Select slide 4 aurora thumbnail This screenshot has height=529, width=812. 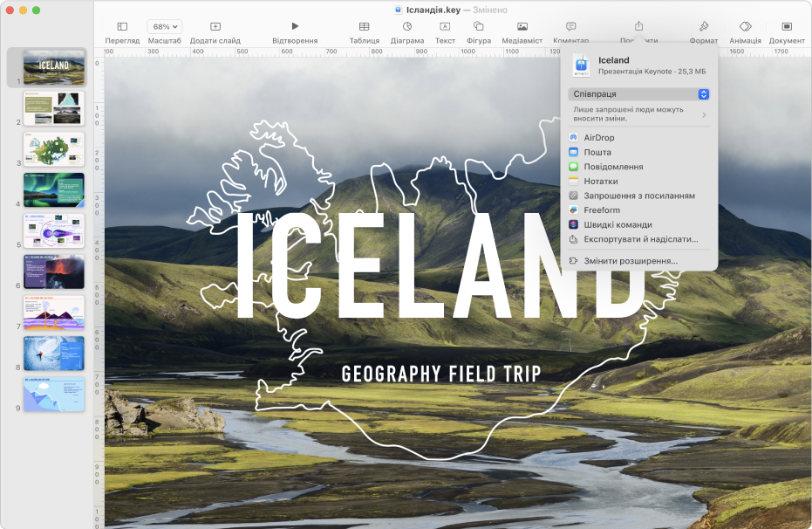point(54,190)
